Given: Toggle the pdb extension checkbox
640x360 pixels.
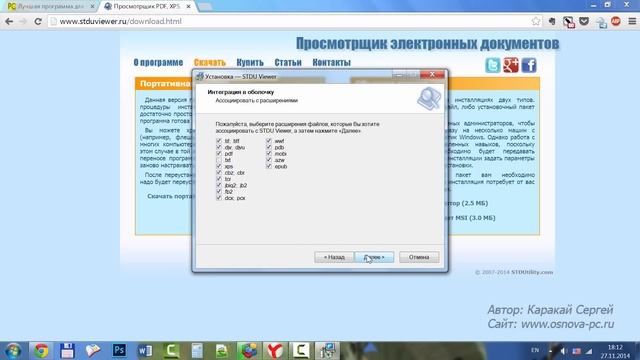Looking at the screenshot, I should click(x=269, y=147).
